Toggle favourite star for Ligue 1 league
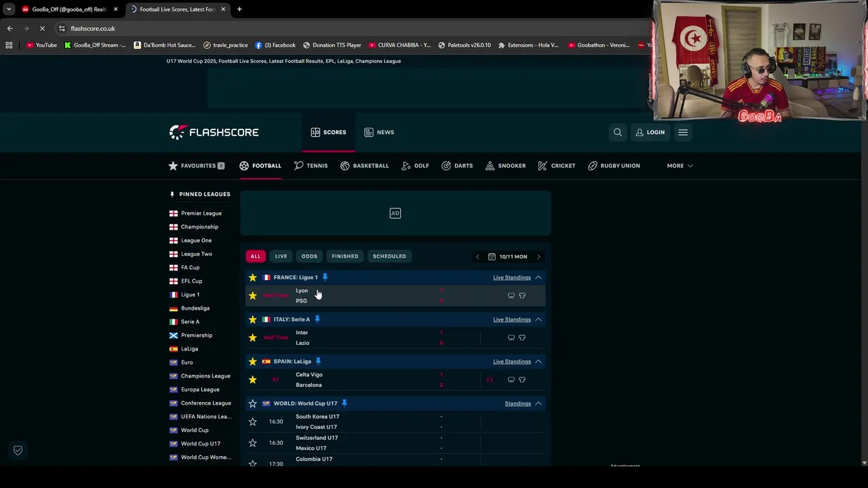 click(253, 277)
